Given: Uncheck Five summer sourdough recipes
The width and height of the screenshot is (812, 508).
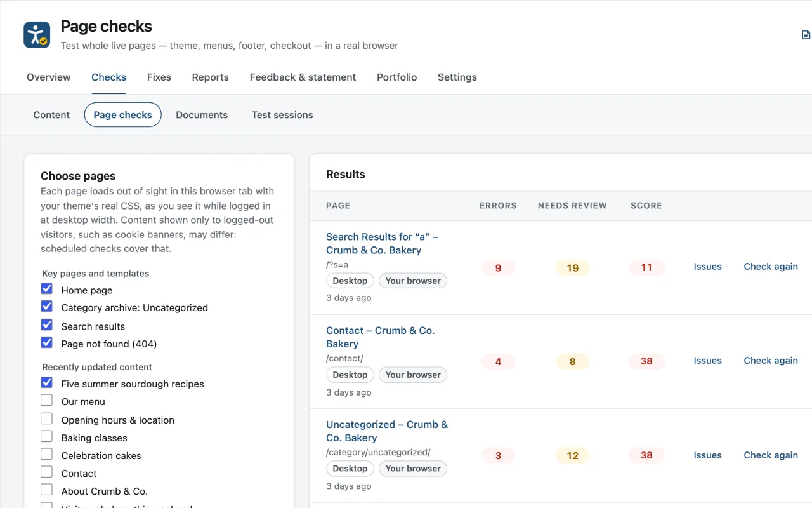Looking at the screenshot, I should tap(46, 383).
